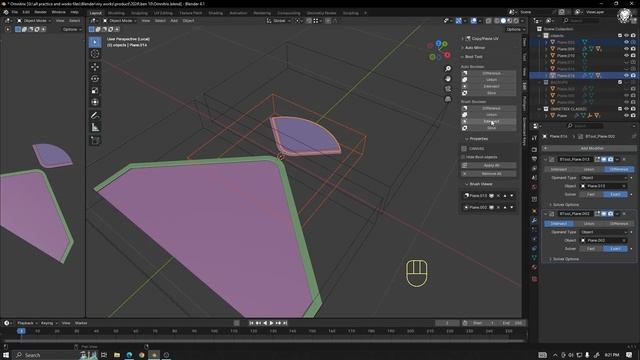This screenshot has width=640, height=360.
Task: Select the Measure tool
Action: click(95, 127)
